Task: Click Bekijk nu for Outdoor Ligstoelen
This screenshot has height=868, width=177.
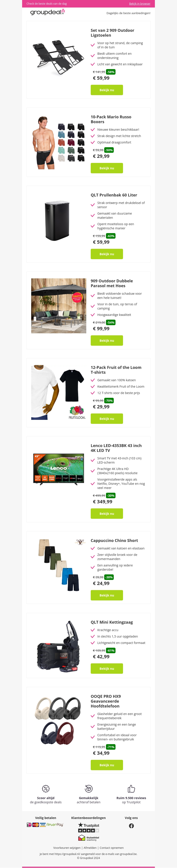Action: pyautogui.click(x=107, y=90)
